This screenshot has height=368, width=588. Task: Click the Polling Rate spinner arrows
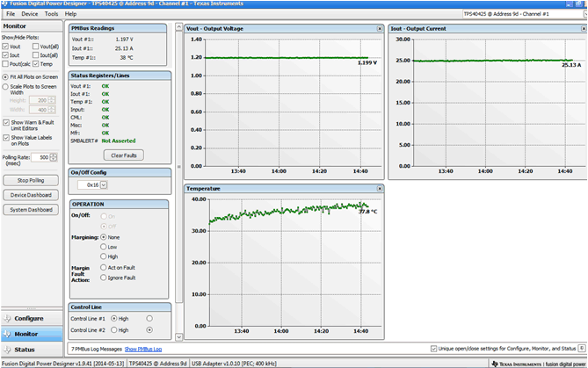[x=54, y=157]
